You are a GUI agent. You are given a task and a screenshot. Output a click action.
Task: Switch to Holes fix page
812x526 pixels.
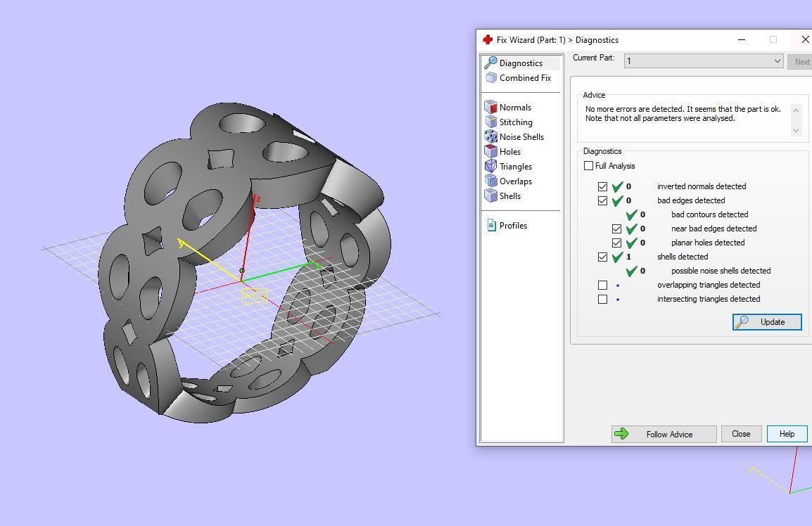510,151
